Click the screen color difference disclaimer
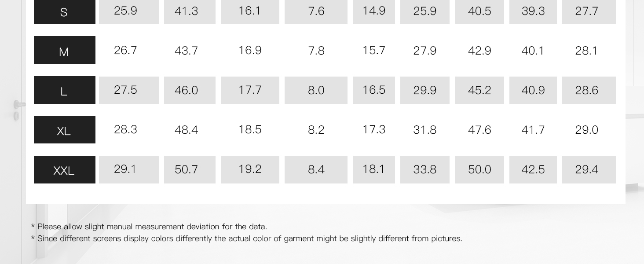The image size is (644, 264). 247,238
